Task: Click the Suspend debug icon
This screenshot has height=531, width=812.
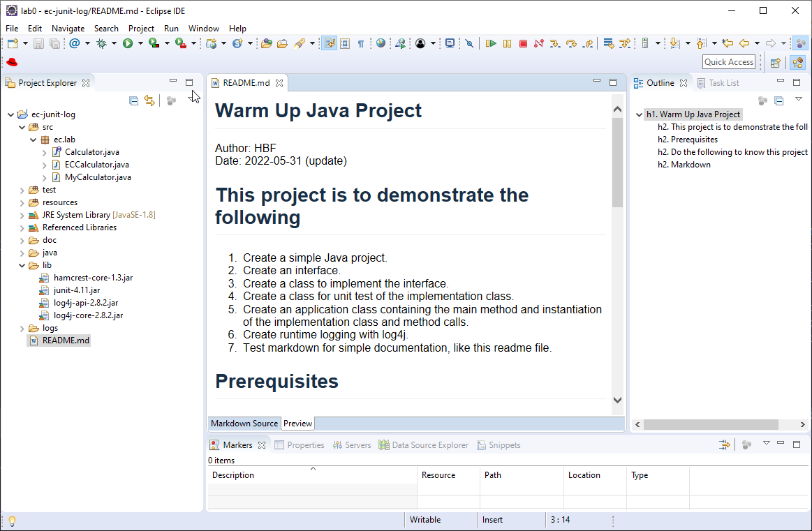Action: point(507,43)
